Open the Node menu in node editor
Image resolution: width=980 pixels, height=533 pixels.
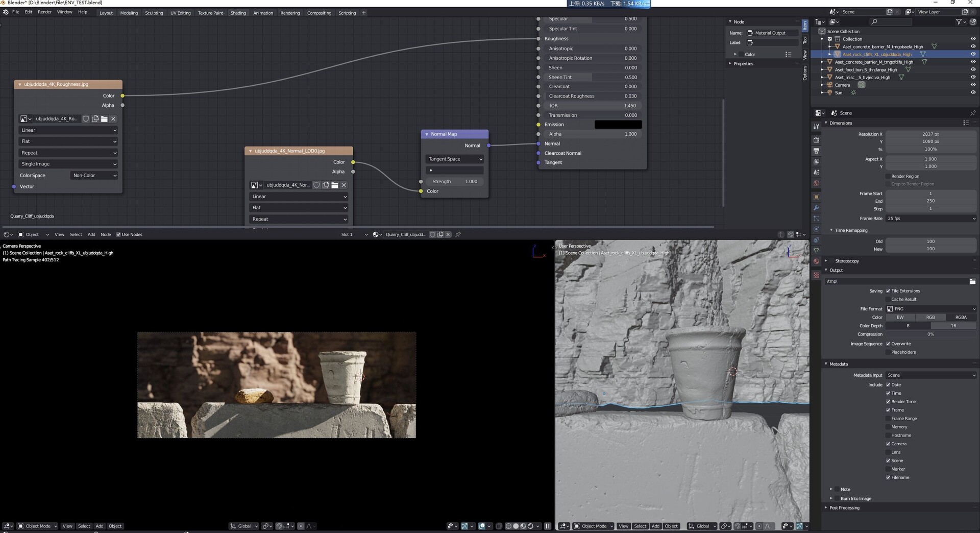pyautogui.click(x=106, y=235)
